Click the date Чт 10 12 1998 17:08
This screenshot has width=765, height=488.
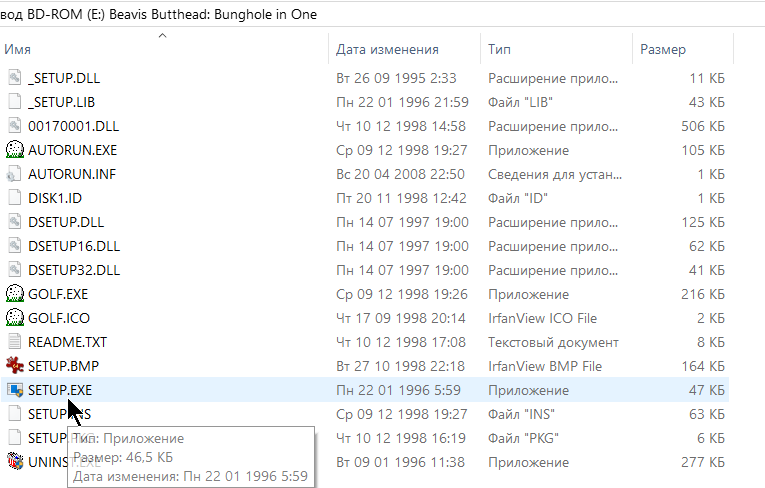(x=401, y=342)
